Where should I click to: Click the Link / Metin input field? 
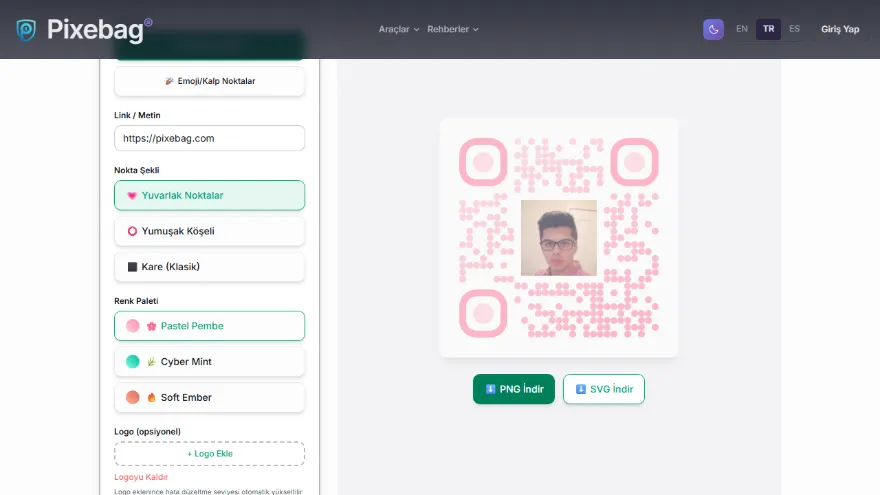click(209, 138)
